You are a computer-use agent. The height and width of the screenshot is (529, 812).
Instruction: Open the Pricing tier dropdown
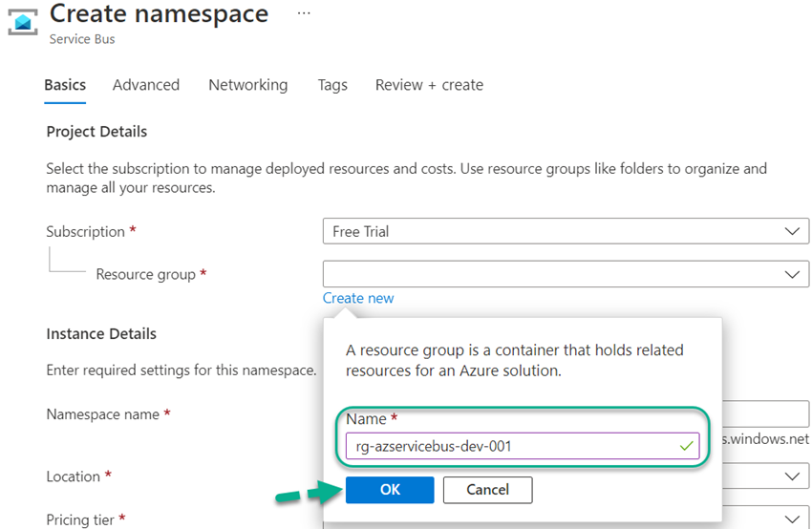coord(766,518)
